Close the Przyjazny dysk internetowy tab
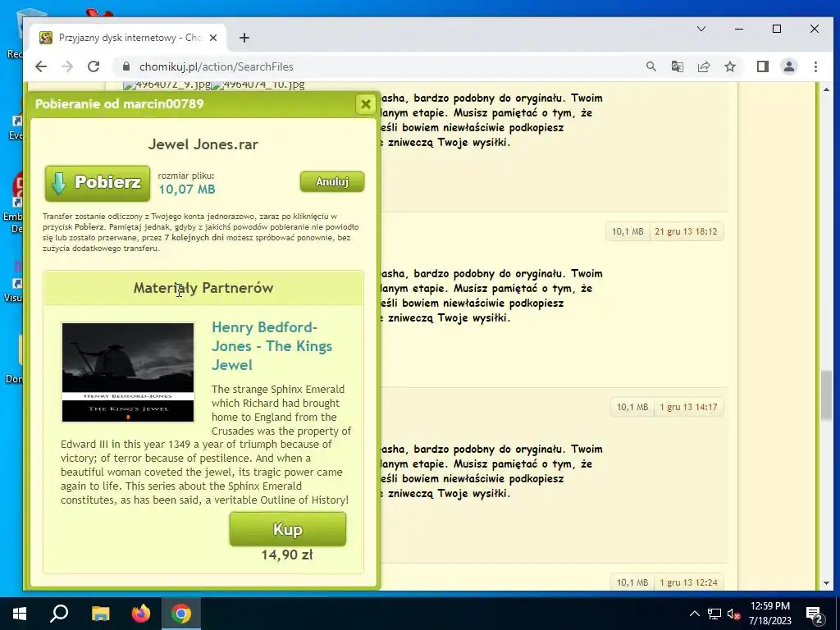 coord(213,38)
